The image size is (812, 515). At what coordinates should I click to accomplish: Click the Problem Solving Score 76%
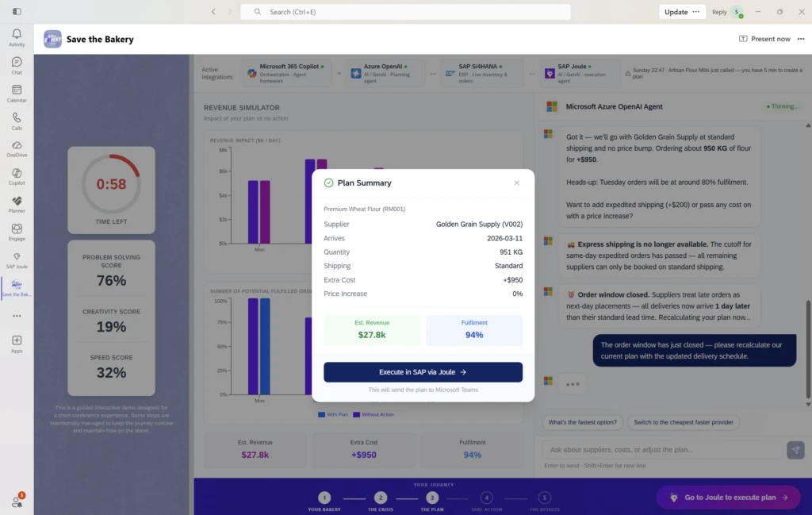111,280
